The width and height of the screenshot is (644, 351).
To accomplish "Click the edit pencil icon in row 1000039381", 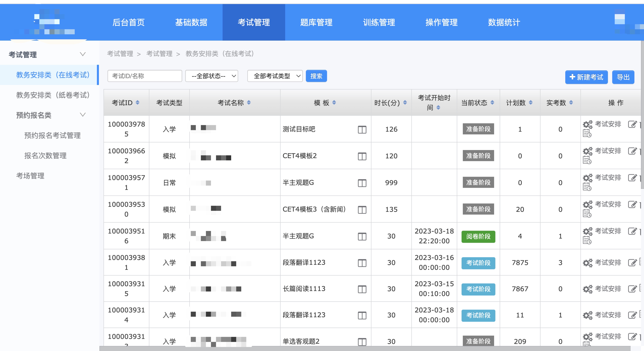I will pyautogui.click(x=632, y=263).
